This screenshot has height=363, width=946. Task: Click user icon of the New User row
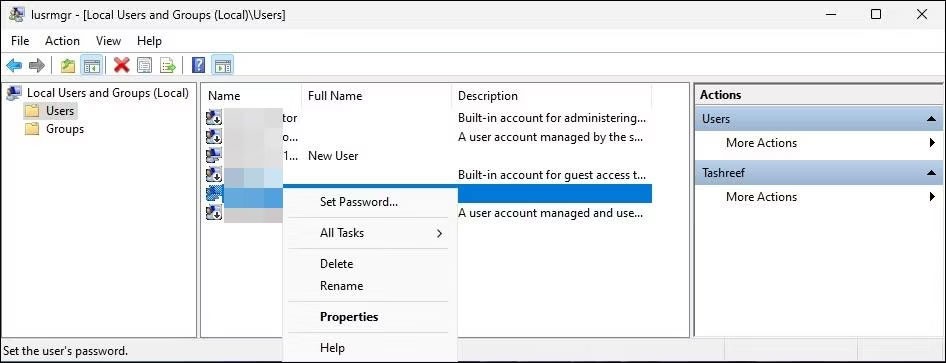point(214,156)
